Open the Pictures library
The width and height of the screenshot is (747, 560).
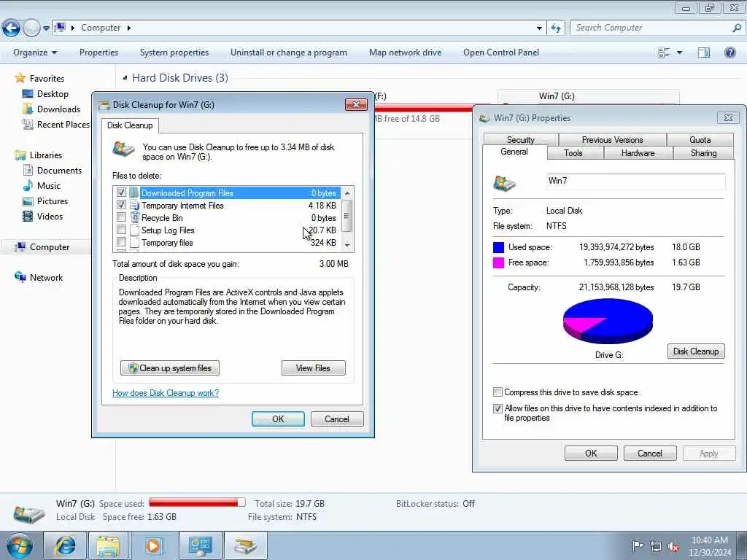point(53,201)
